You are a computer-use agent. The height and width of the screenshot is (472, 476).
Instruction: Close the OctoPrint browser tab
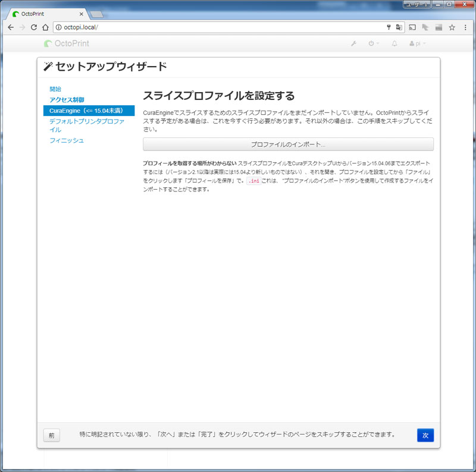pos(81,14)
